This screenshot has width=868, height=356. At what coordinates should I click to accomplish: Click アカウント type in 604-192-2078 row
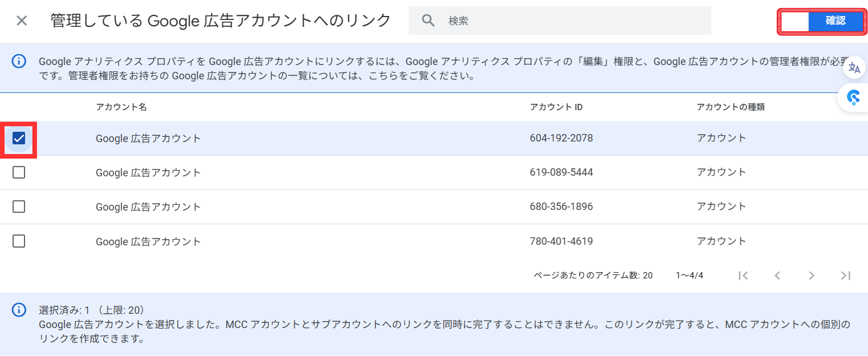tap(722, 138)
